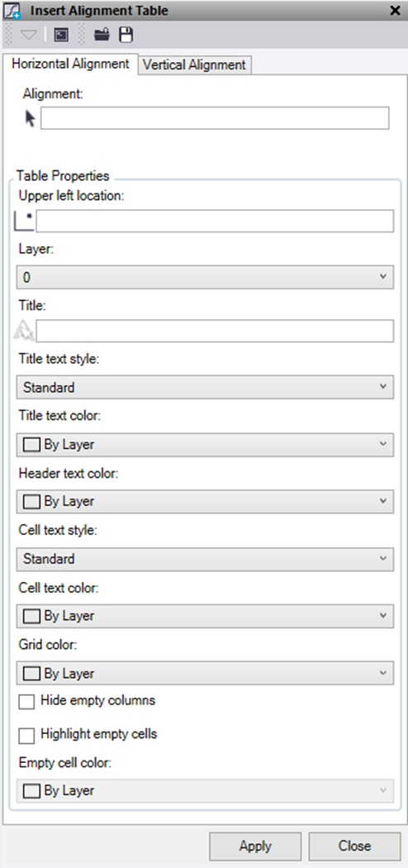The height and width of the screenshot is (868, 408).
Task: Click the save settings floppy disk icon
Action: (x=126, y=36)
